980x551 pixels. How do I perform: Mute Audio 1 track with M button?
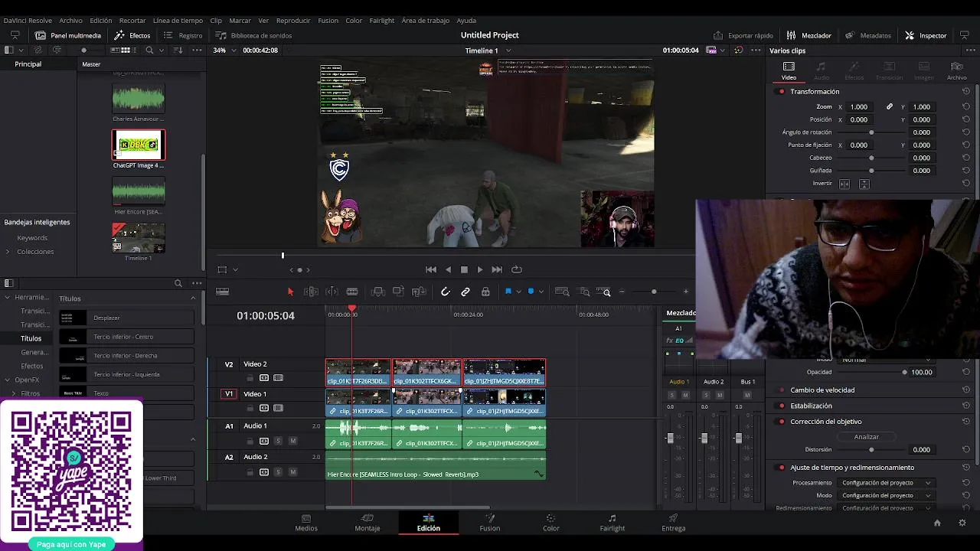click(x=292, y=441)
